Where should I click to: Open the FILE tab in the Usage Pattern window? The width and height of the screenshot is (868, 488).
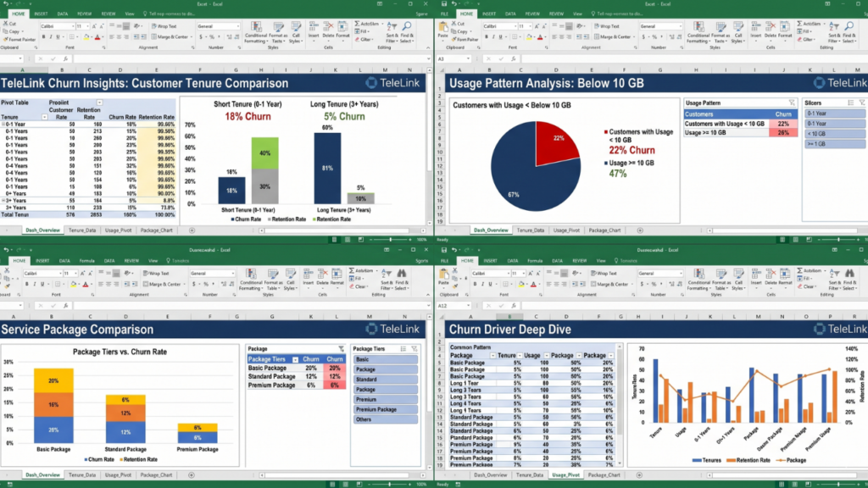point(444,14)
